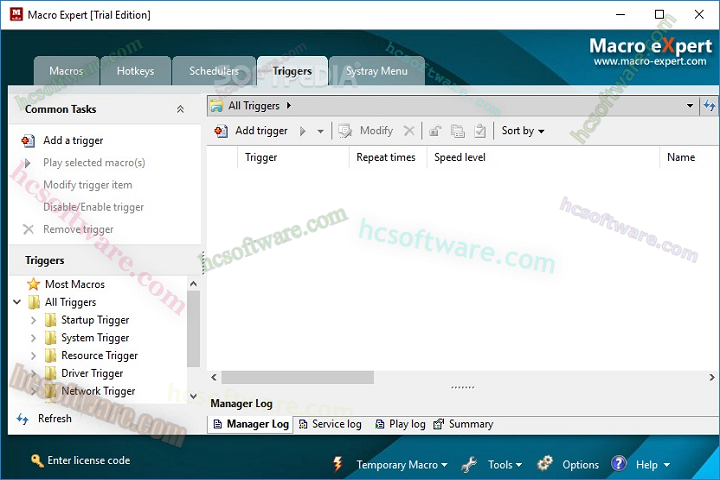This screenshot has width=720, height=480.
Task: Click the Repeat times column header
Action: coord(388,158)
